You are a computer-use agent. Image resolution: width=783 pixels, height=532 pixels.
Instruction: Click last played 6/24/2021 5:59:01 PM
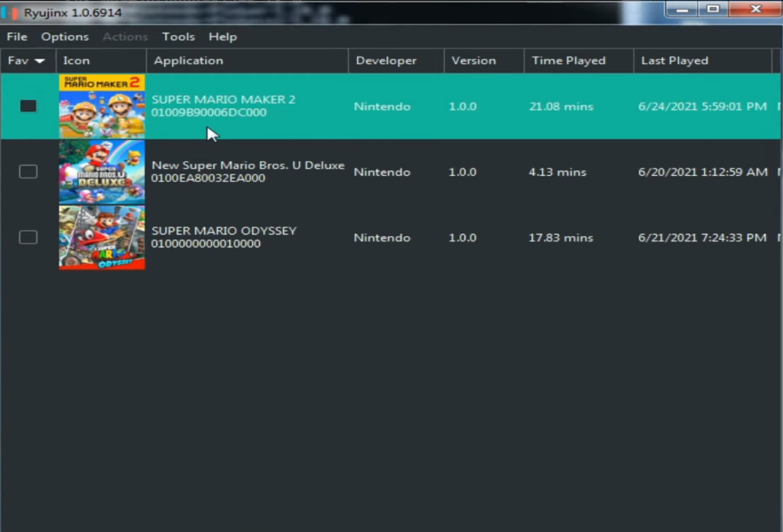[x=702, y=106]
